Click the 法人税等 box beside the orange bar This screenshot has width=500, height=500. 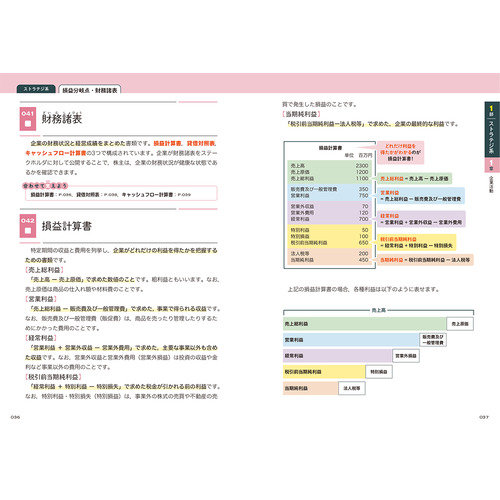pos(352,388)
